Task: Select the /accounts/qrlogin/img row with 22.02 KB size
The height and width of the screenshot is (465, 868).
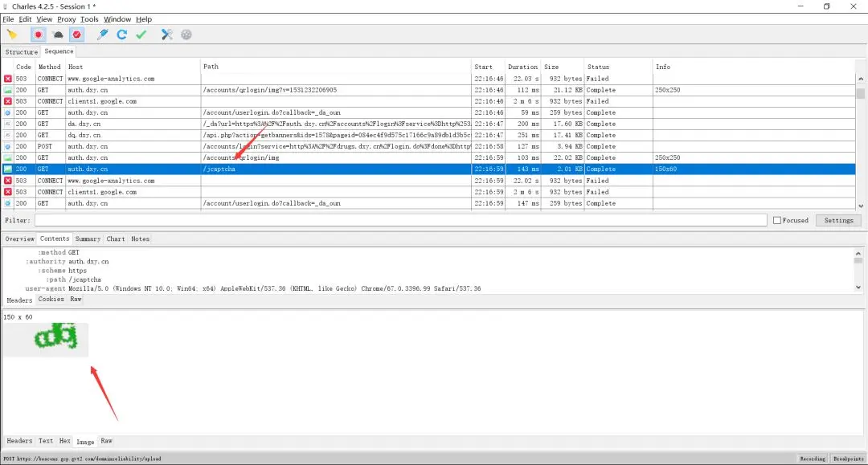Action: coord(429,157)
